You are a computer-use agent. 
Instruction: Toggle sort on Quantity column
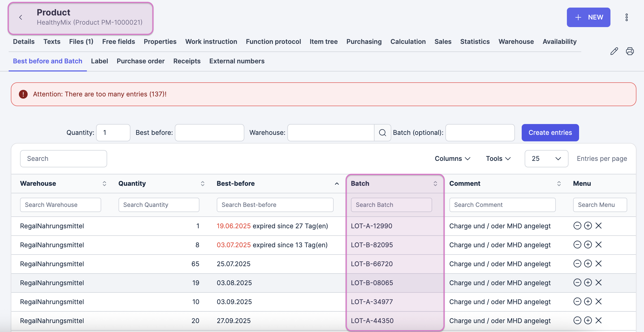point(202,184)
